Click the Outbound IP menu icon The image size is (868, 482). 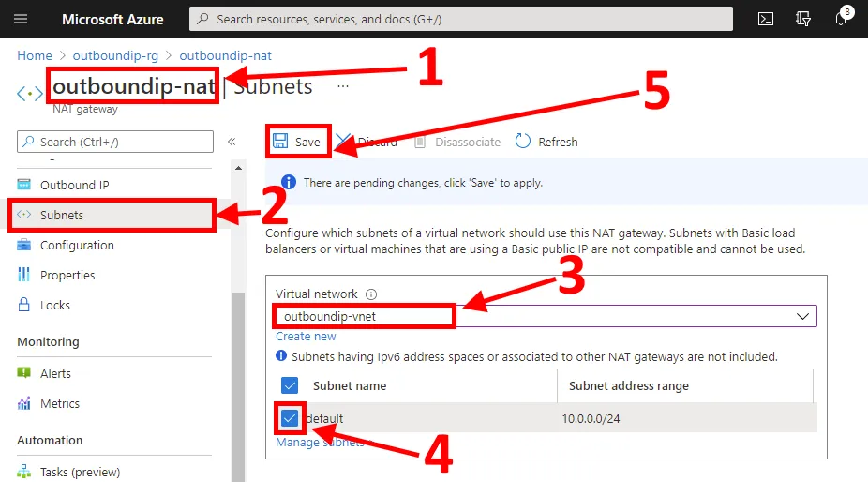pyautogui.click(x=23, y=184)
